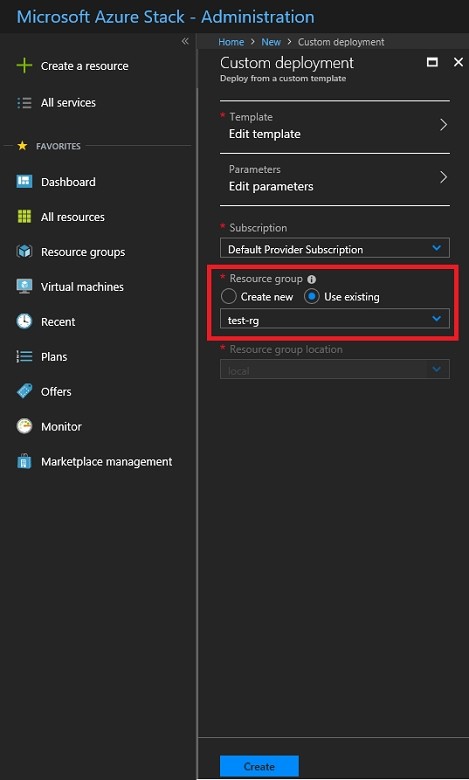The image size is (469, 780).
Task: Select the Create new radio button
Action: point(228,296)
